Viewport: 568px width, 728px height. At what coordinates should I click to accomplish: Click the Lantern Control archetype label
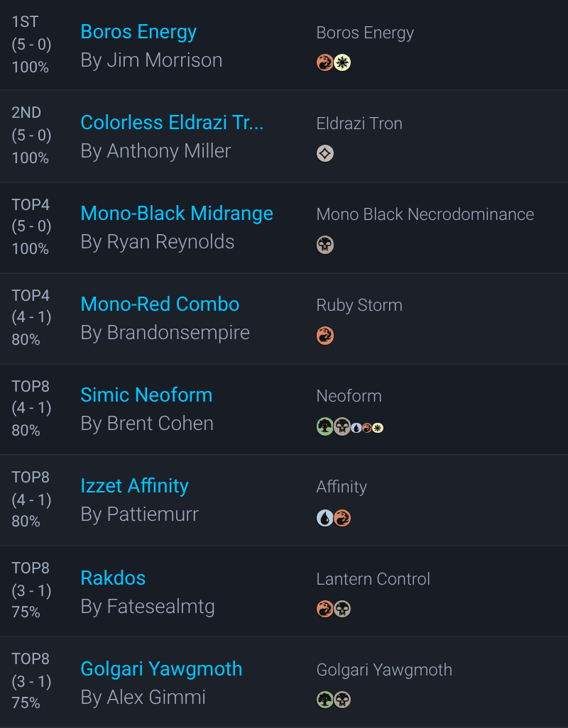coord(373,579)
